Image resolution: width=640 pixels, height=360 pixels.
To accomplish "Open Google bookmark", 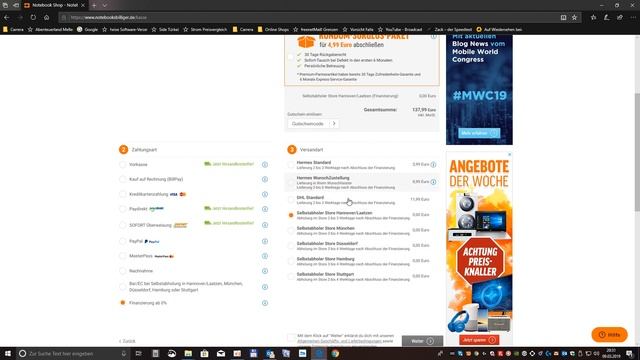I will 87,29.
